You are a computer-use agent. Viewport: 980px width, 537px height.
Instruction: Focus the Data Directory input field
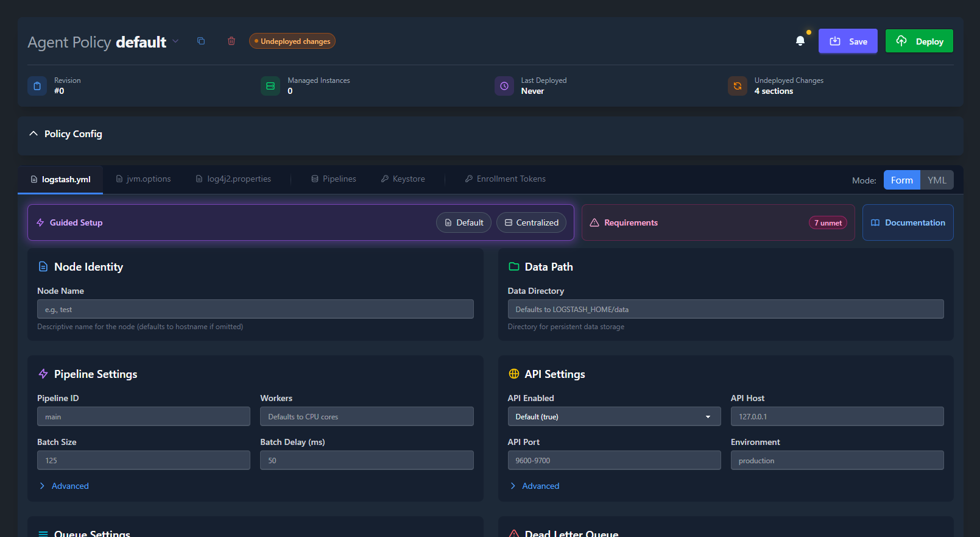click(726, 309)
